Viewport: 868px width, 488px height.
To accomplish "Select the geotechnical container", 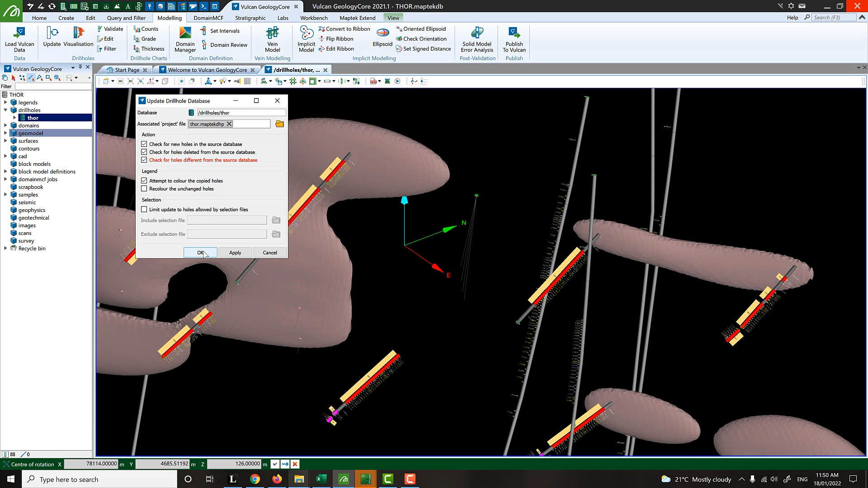I will (x=33, y=218).
